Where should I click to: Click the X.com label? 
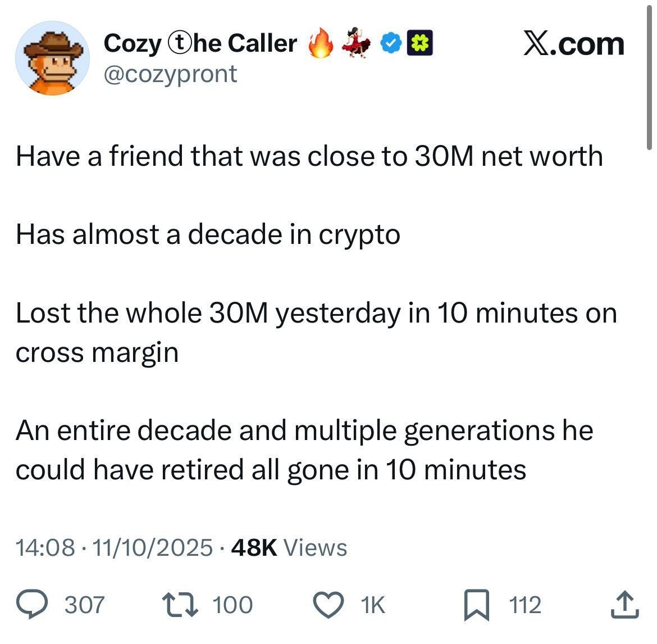tap(573, 43)
